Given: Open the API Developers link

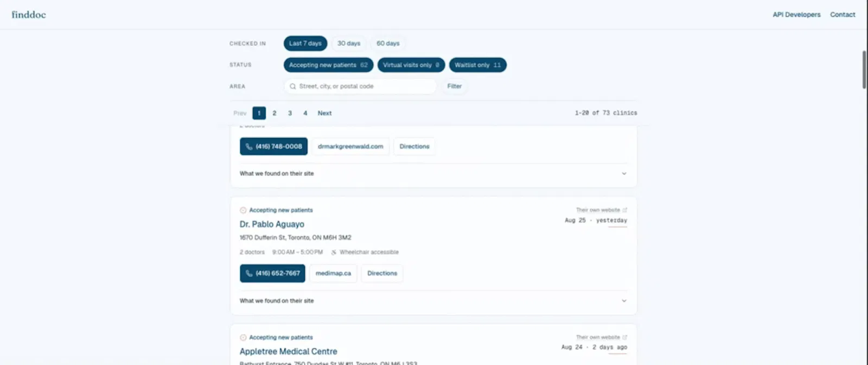Looking at the screenshot, I should [x=796, y=15].
